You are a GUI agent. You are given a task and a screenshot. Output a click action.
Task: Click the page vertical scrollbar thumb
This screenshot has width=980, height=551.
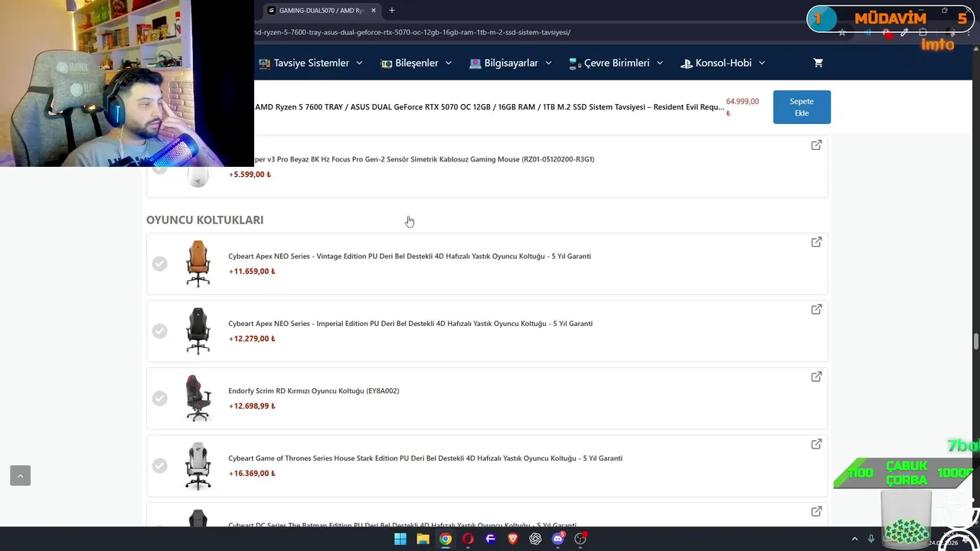point(975,341)
